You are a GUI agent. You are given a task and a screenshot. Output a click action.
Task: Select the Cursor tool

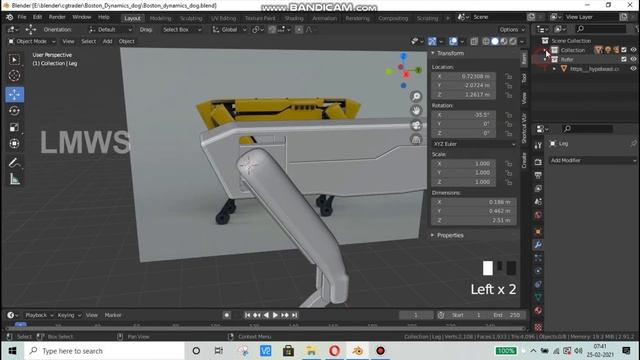coord(14,76)
